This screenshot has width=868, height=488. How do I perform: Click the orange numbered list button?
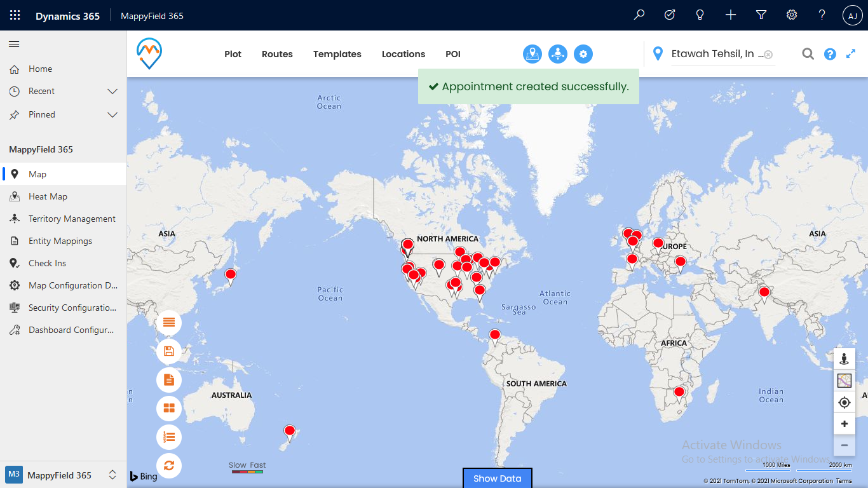(169, 437)
